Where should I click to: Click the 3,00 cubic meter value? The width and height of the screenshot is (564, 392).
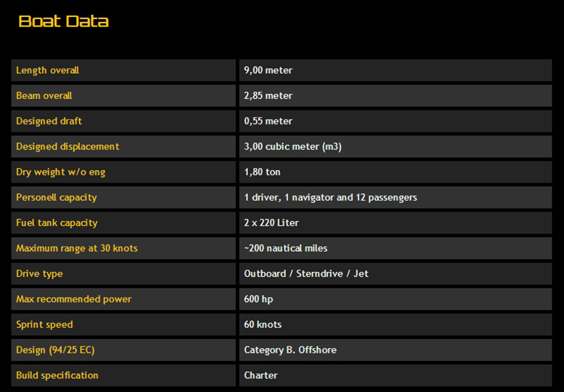293,147
